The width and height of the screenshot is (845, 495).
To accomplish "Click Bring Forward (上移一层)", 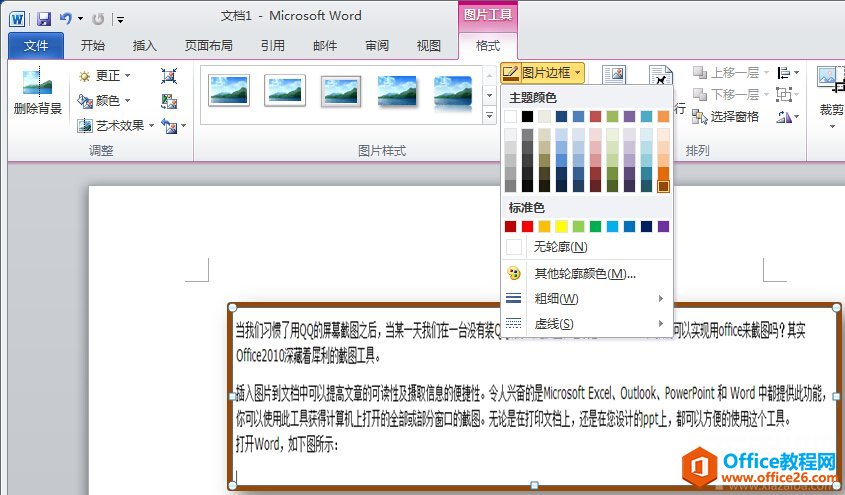I will click(x=730, y=72).
